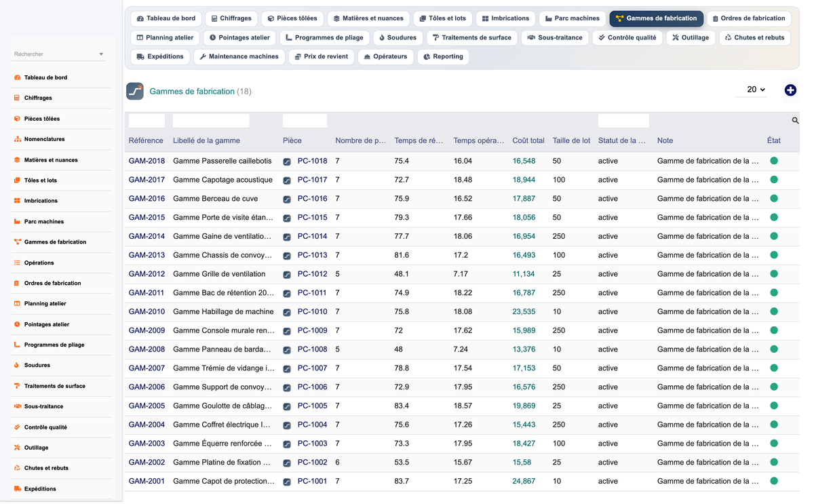This screenshot has width=814, height=504.
Task: Click the Soudures flame icon in sidebar
Action: tap(17, 366)
